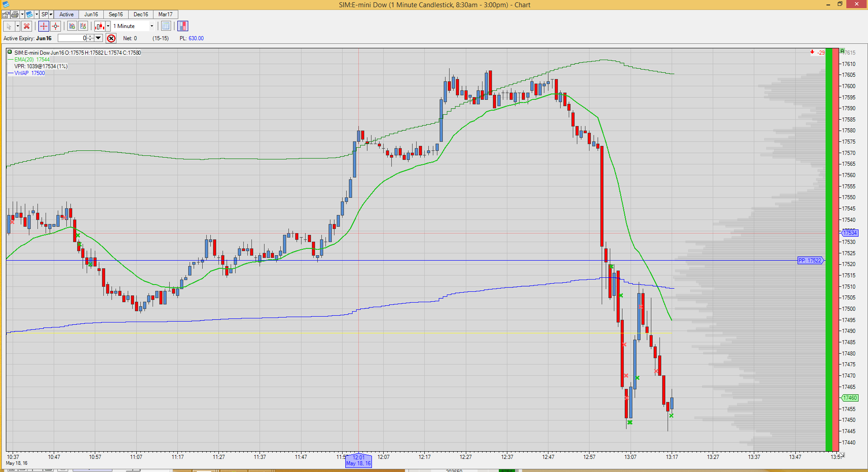Click the order quantity input field

point(72,38)
